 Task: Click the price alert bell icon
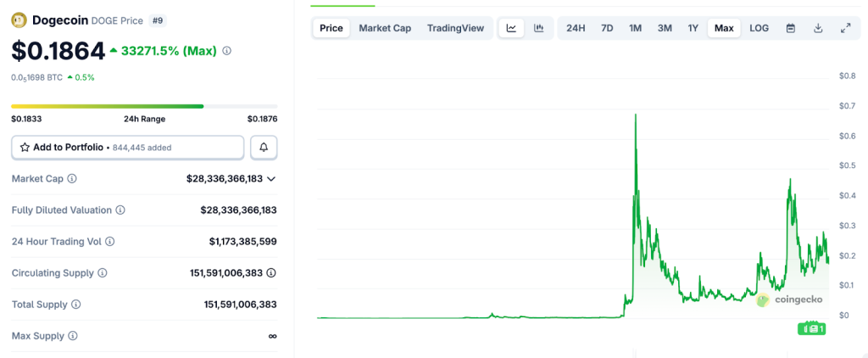pyautogui.click(x=264, y=148)
